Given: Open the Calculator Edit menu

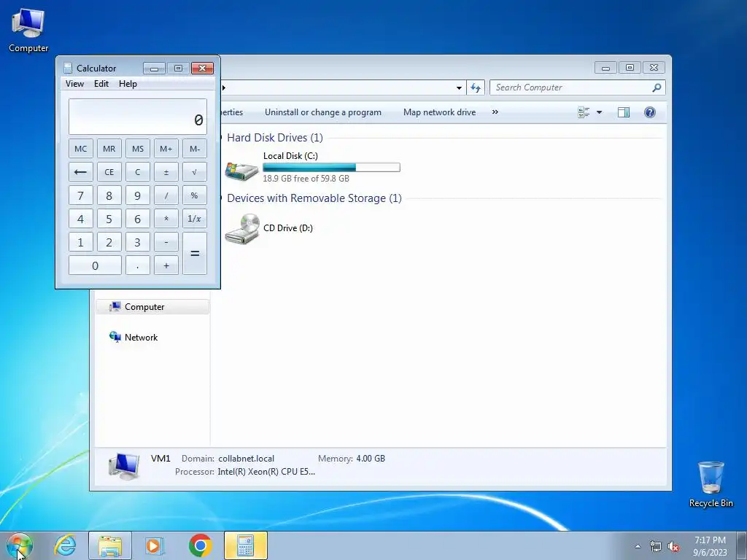Looking at the screenshot, I should coord(101,84).
